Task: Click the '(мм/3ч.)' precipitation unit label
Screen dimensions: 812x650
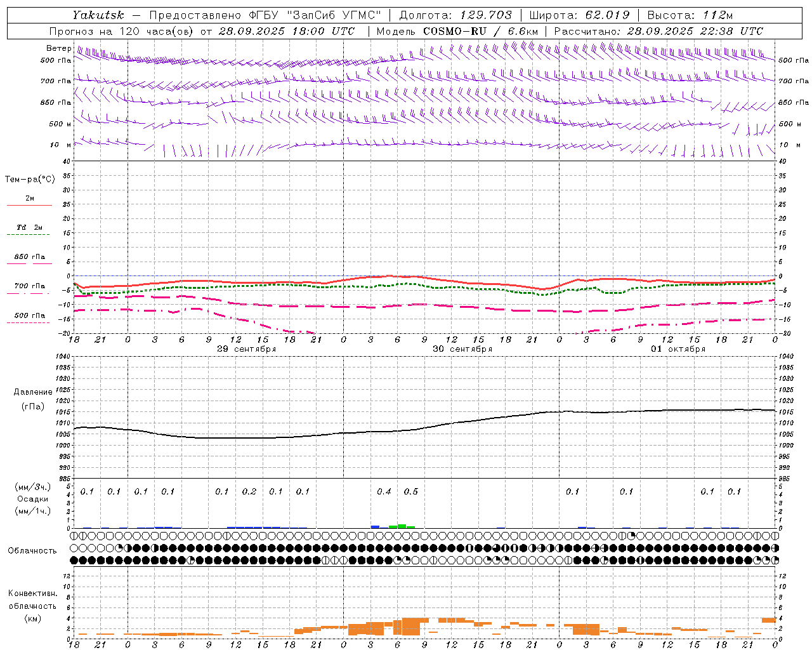Action: (33, 487)
